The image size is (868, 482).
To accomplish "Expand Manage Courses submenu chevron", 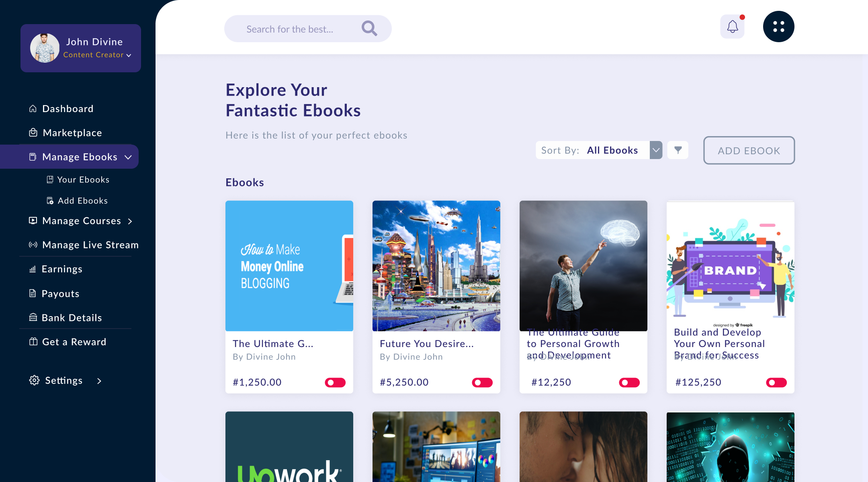I will coord(130,221).
